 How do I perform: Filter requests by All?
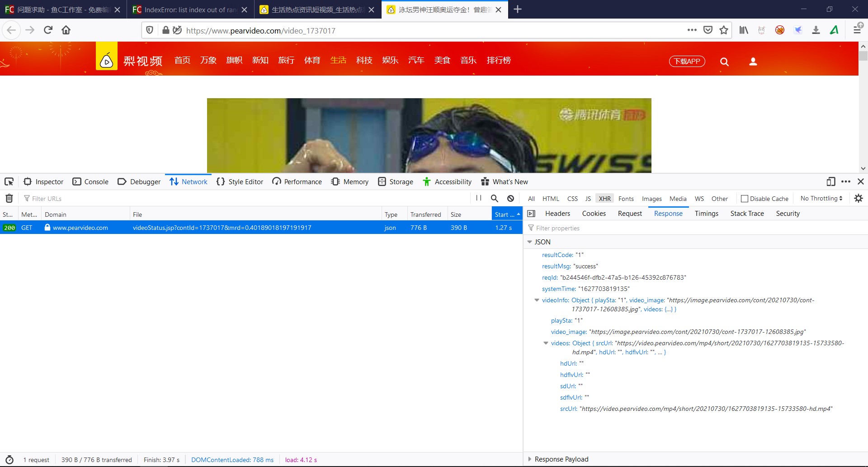pos(531,199)
